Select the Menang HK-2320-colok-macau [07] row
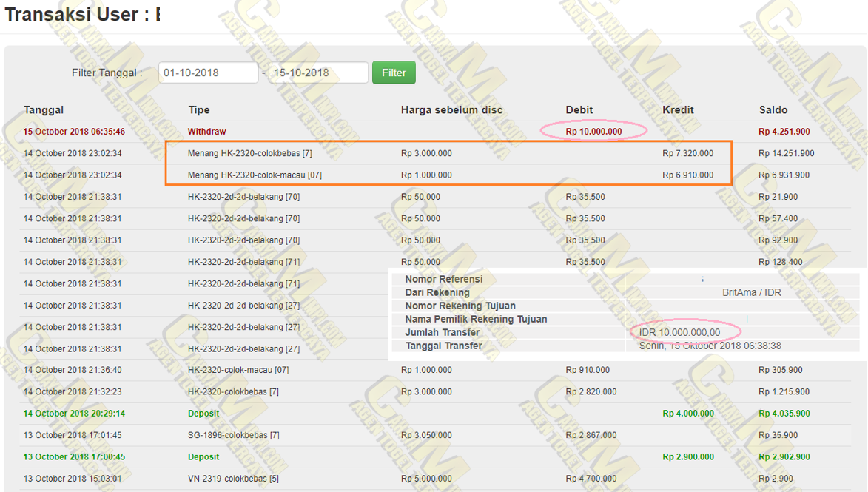 [255, 175]
